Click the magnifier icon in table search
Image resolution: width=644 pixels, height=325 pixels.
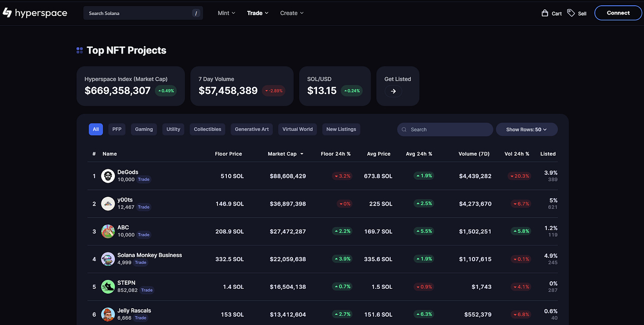coord(404,130)
